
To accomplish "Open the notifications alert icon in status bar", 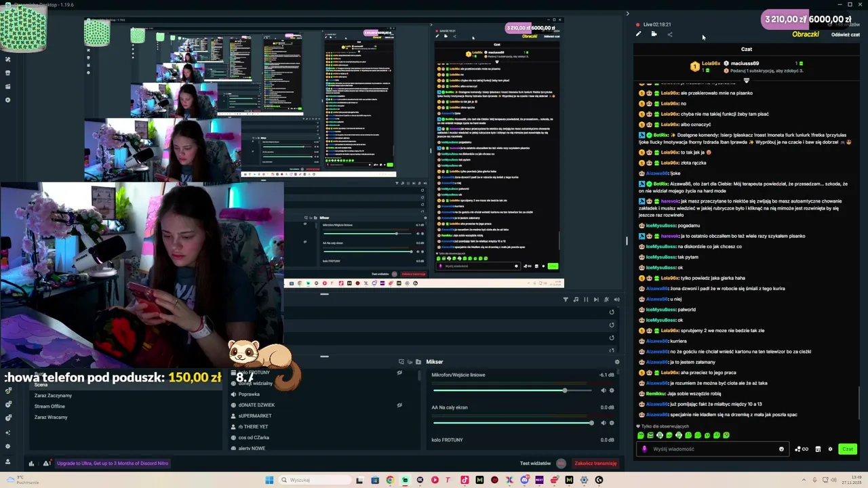I will 46,464.
